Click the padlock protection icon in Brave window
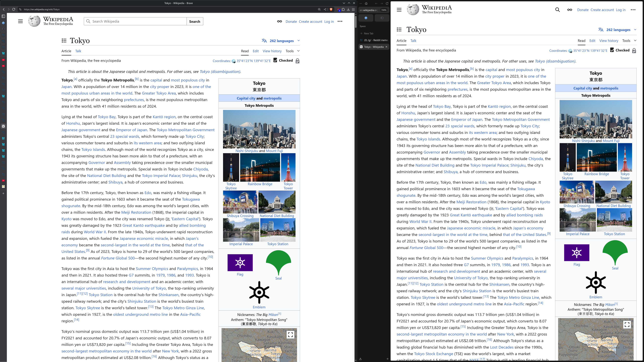Screen dimensions: 644x362 (298, 61)
